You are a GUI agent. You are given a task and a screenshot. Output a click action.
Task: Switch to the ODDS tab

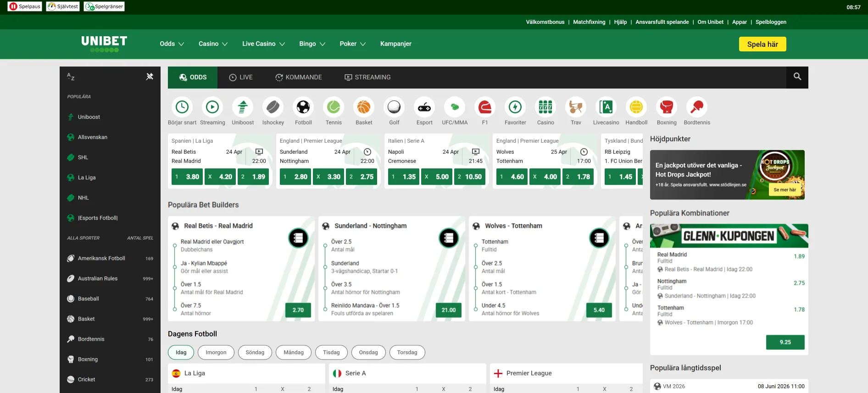[x=193, y=77]
